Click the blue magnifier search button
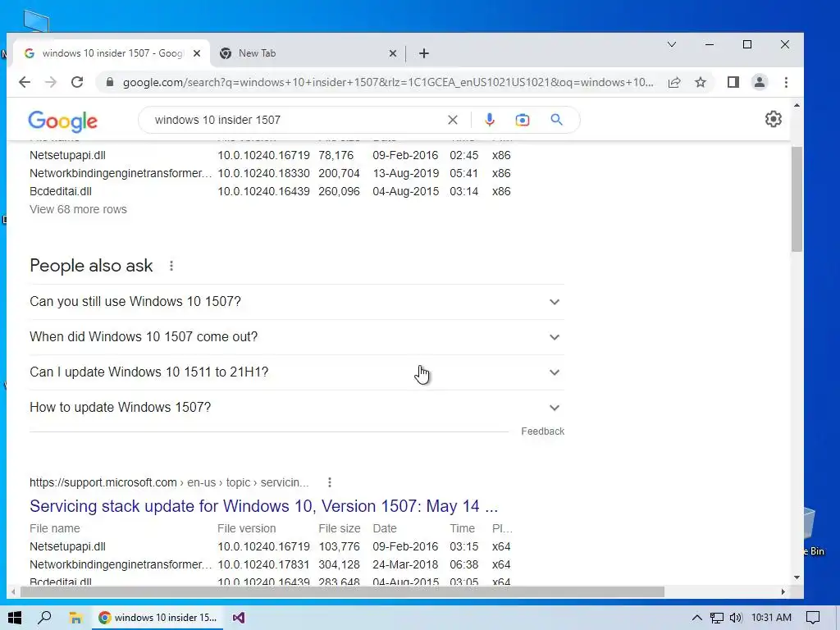840x630 pixels. (x=557, y=120)
